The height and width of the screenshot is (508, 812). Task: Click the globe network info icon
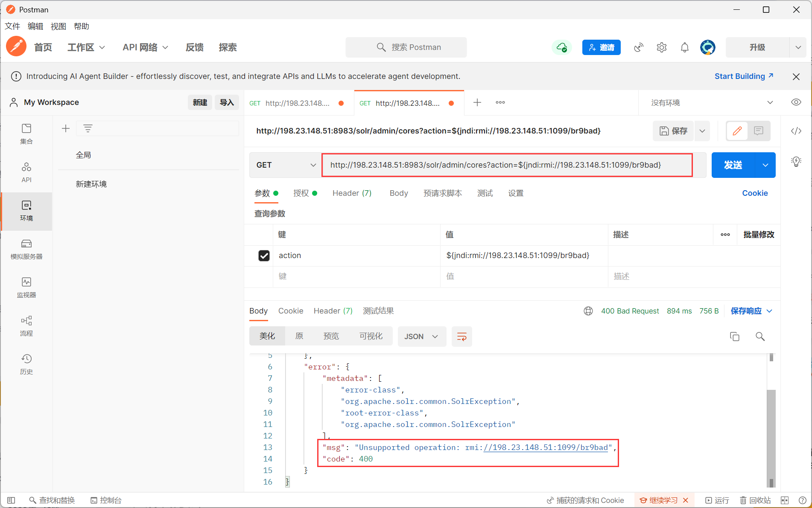[588, 311]
